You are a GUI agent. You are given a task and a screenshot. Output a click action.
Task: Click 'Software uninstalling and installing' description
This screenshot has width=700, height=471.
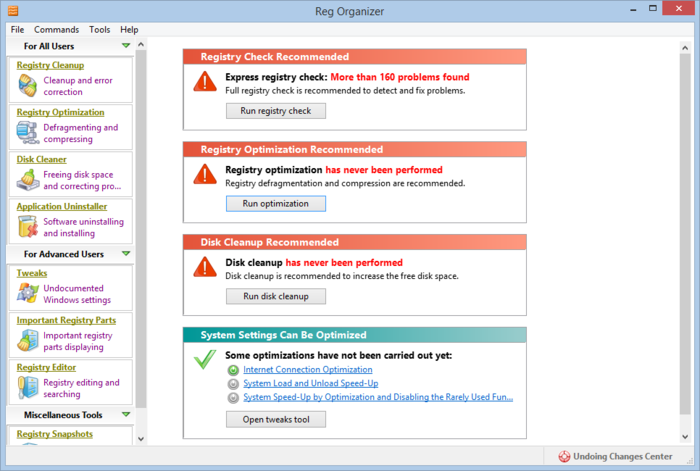83,227
